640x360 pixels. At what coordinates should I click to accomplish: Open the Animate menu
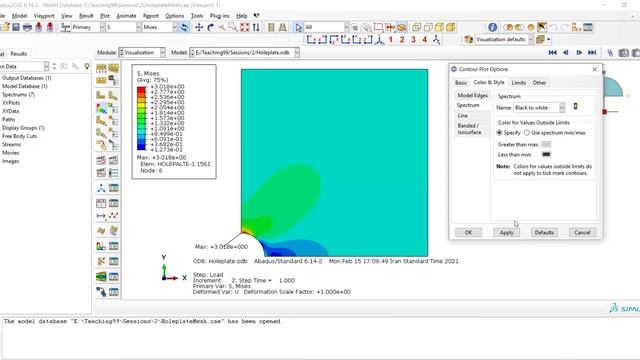[126, 16]
